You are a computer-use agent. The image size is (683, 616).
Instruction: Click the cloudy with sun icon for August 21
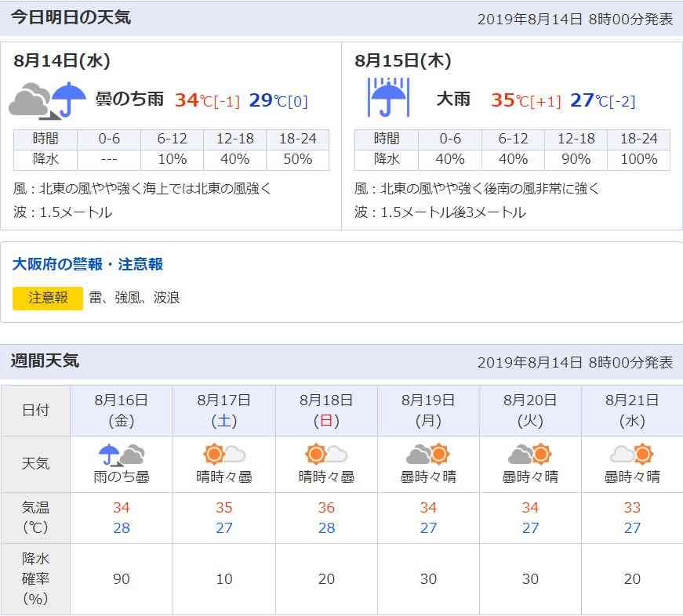click(x=631, y=454)
